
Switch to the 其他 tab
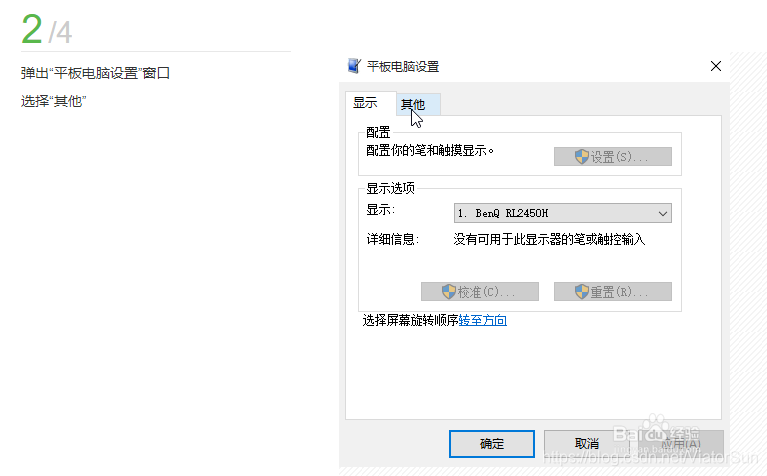(418, 104)
